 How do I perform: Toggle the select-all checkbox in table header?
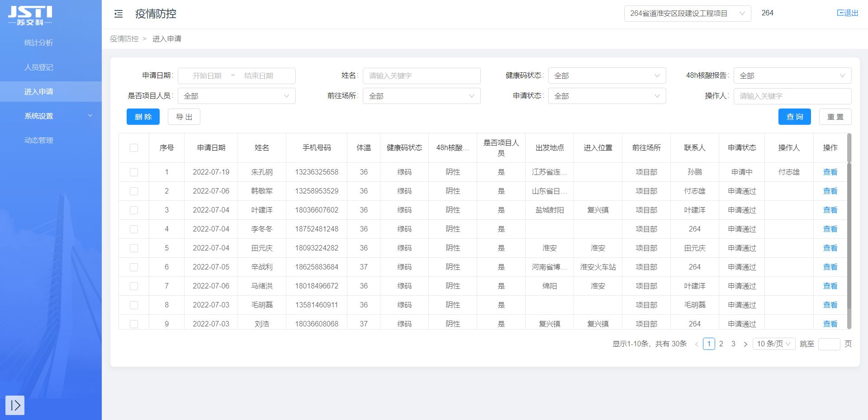click(x=134, y=148)
